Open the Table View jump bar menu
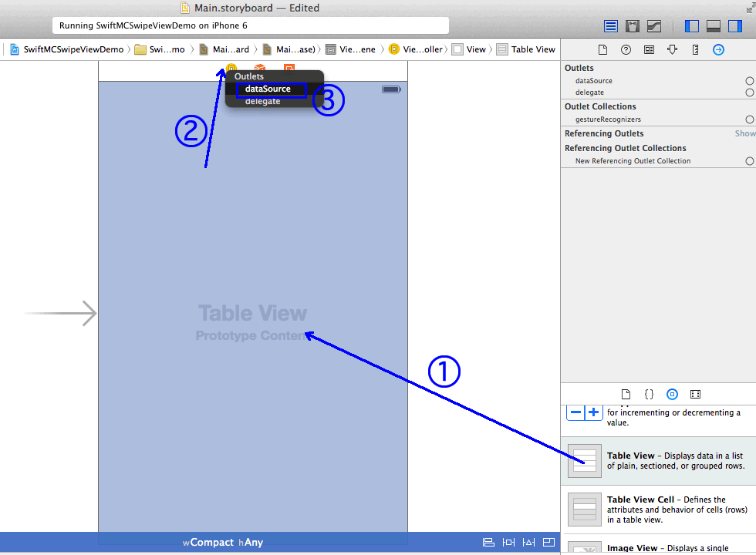Screen dimensions: 756x555 coord(527,49)
